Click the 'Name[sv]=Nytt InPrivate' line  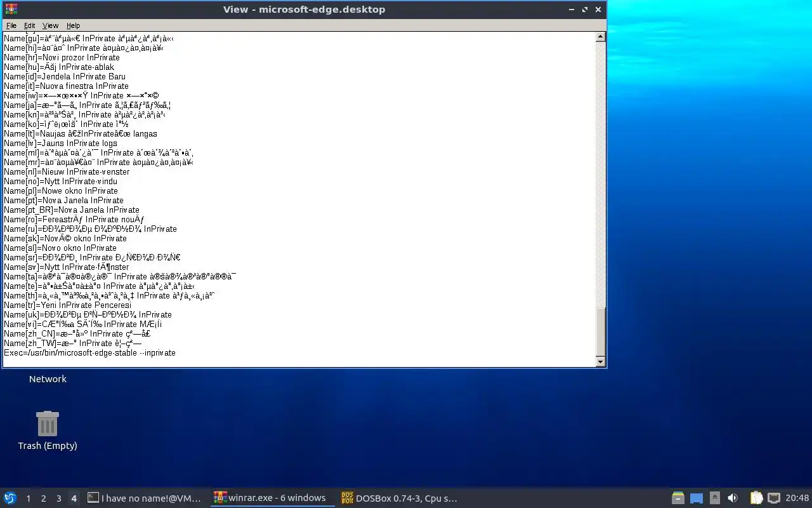click(x=66, y=267)
